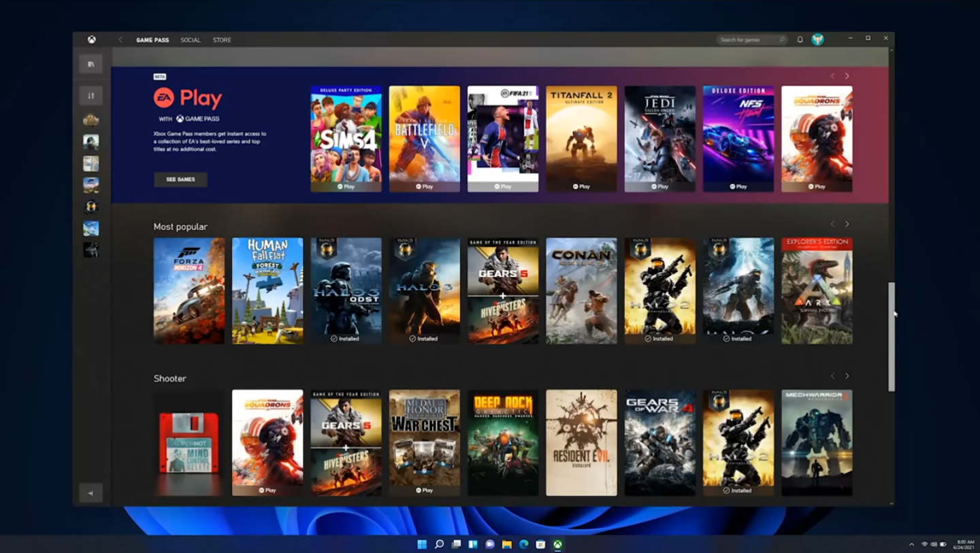Launch Microsoft Edge from the taskbar

point(524,544)
